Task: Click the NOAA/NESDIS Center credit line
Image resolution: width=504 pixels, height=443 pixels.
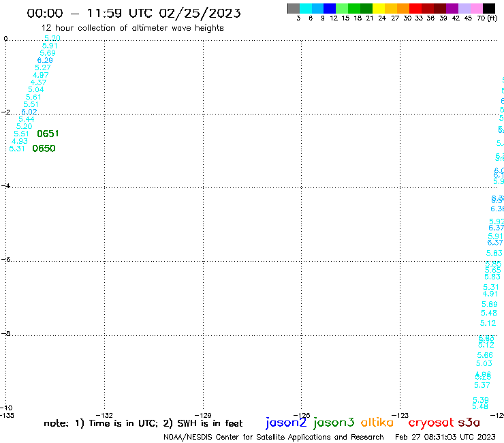Action: (x=274, y=437)
